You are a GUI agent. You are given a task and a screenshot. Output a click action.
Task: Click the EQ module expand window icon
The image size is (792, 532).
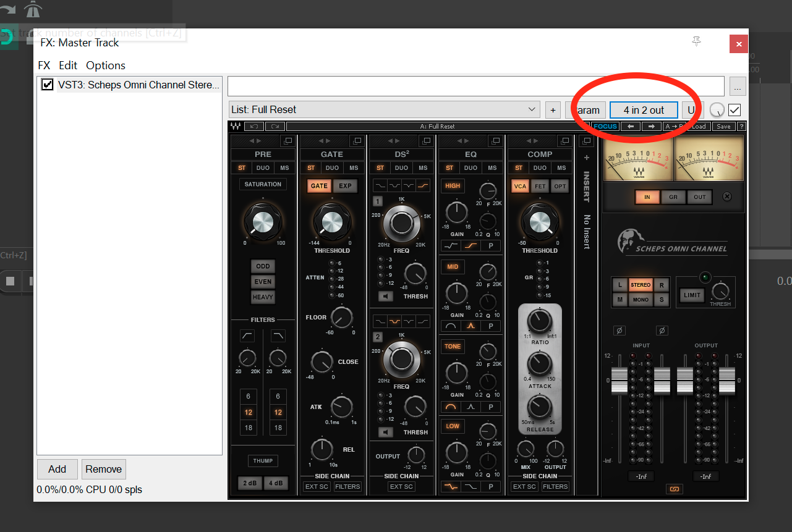coord(496,141)
